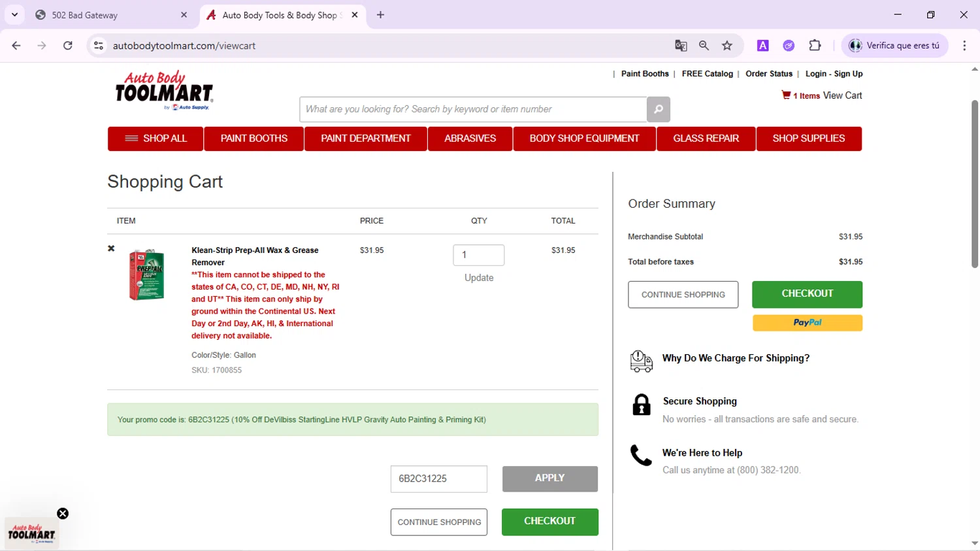This screenshot has height=551, width=980.
Task: Open the site information icon in address bar
Action: 99,46
